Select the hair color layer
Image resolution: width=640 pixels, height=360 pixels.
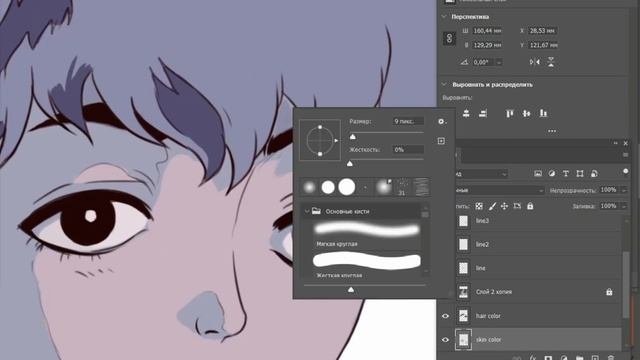point(538,316)
